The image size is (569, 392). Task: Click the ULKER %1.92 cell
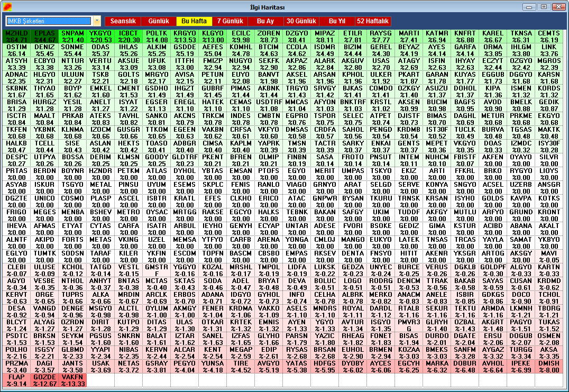point(381,78)
